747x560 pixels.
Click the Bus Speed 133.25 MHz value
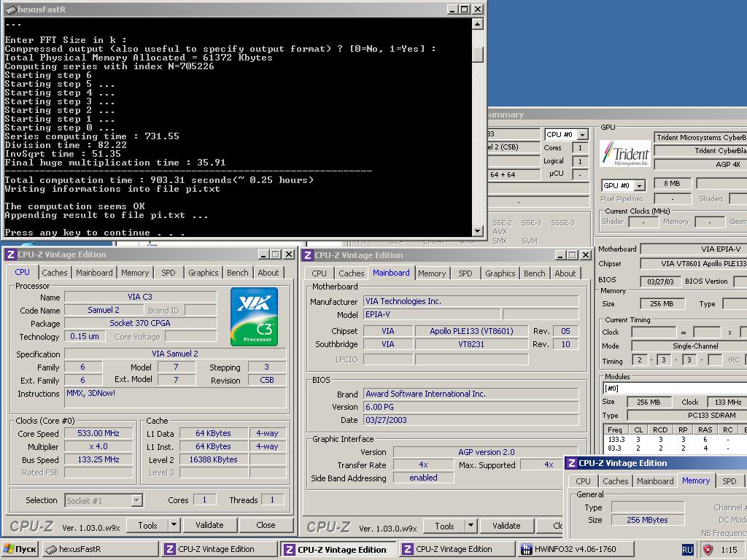[98, 459]
